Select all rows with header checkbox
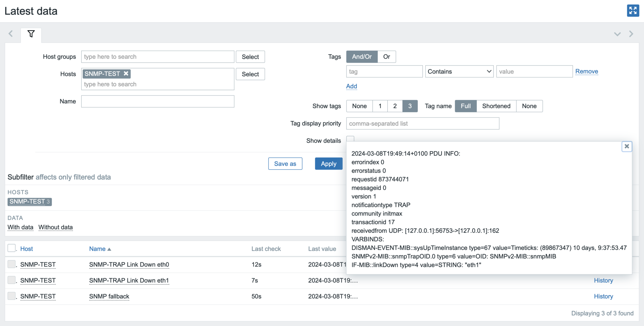Screen dimensions: 644x326 pyautogui.click(x=11, y=248)
